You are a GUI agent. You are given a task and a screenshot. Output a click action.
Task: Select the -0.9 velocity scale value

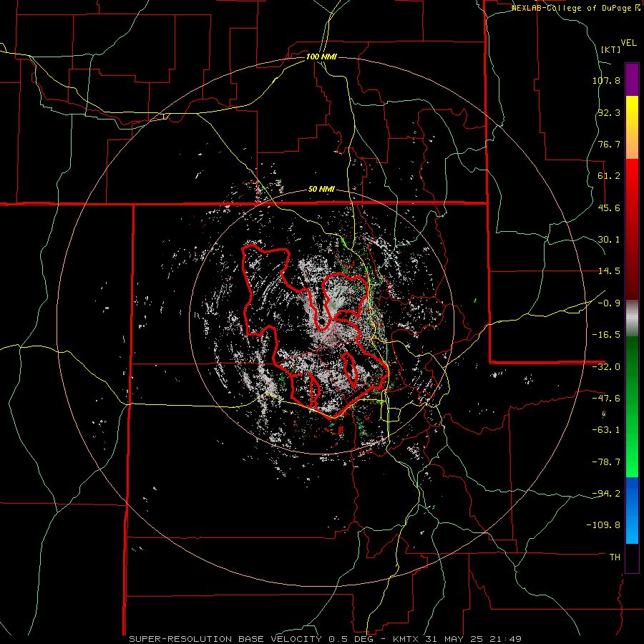pos(609,303)
